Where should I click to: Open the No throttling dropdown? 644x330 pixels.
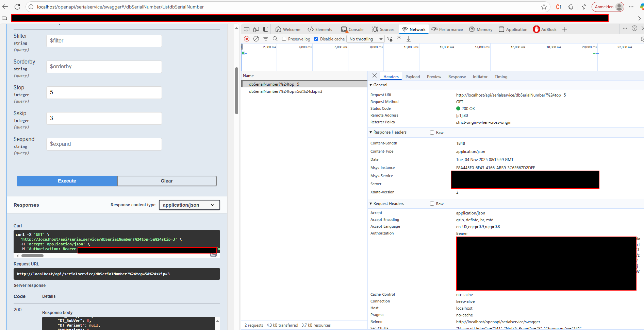tap(366, 39)
